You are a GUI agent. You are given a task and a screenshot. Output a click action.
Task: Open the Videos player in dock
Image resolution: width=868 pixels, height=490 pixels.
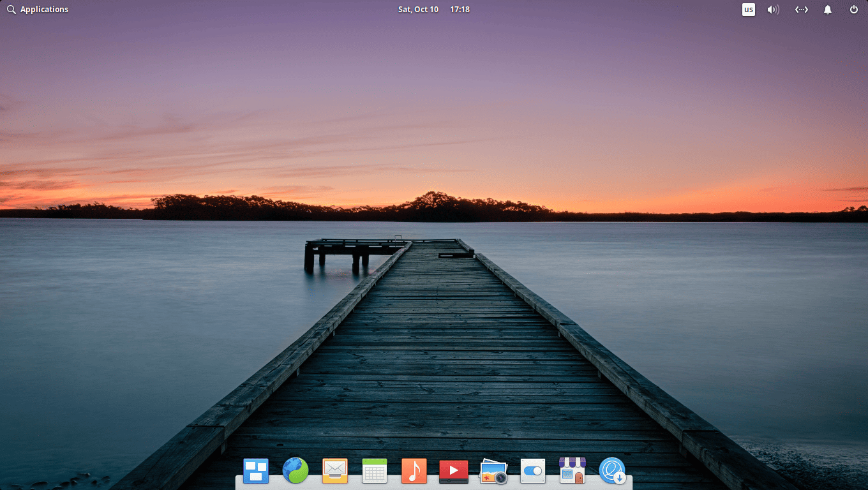pos(454,471)
